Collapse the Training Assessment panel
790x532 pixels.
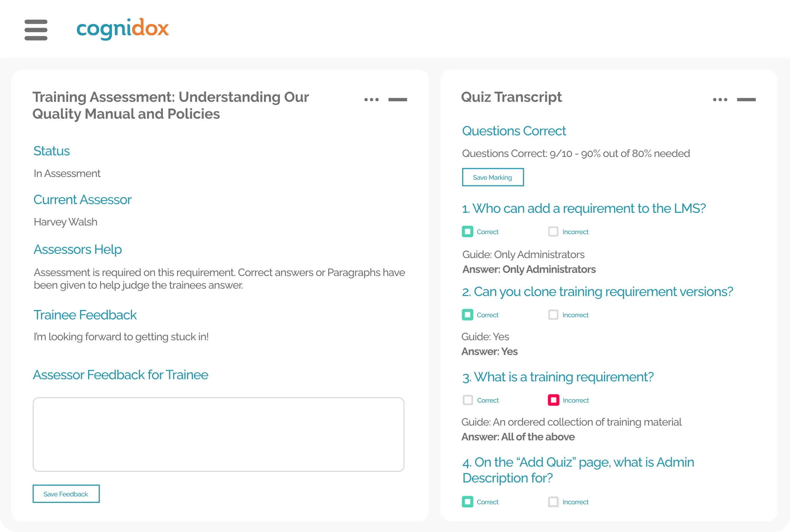tap(398, 100)
